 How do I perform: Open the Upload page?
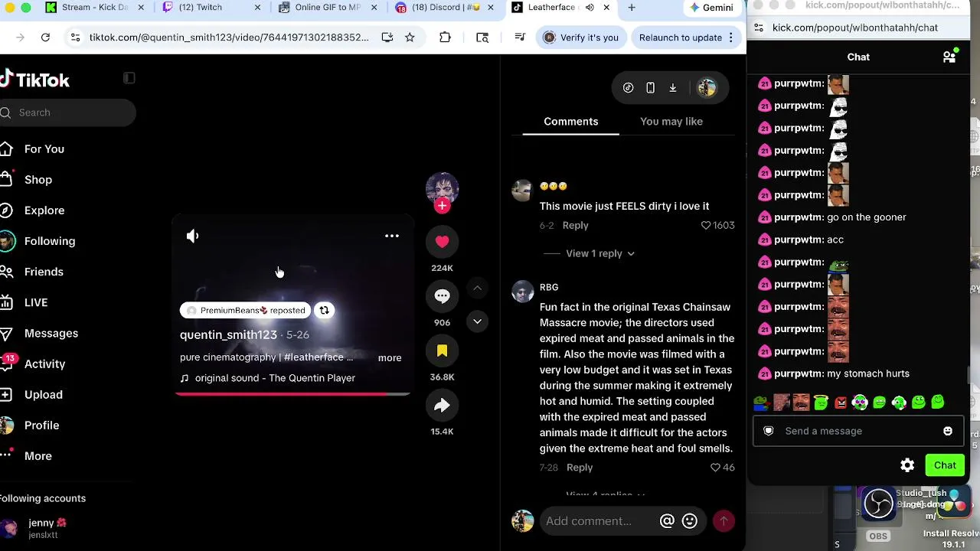tap(44, 394)
